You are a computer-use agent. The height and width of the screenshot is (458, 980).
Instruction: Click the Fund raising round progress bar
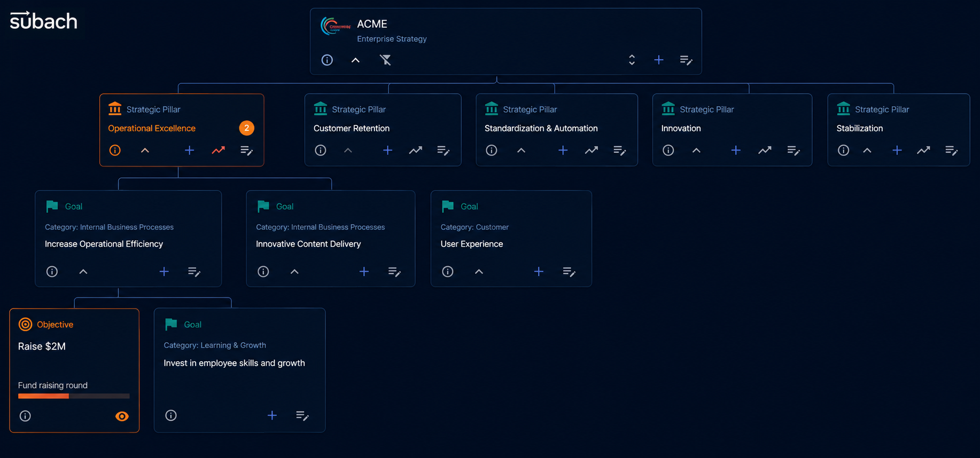[x=74, y=396]
